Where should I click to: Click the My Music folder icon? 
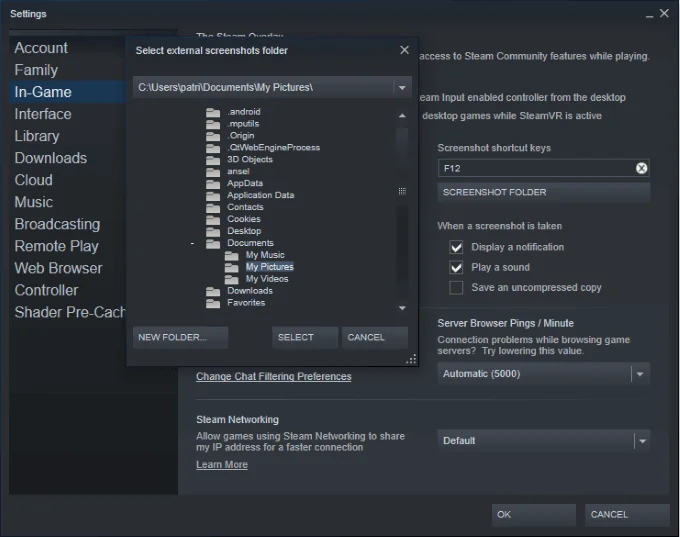pyautogui.click(x=232, y=255)
